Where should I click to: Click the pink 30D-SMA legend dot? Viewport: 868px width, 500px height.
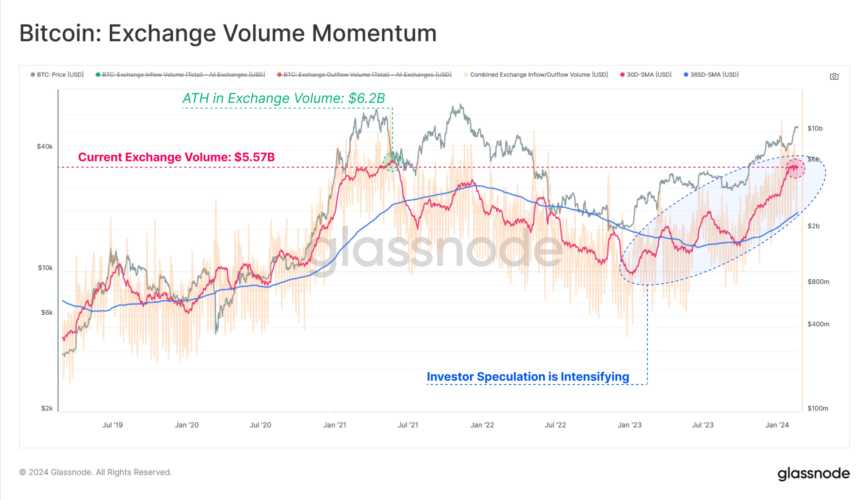(x=622, y=75)
